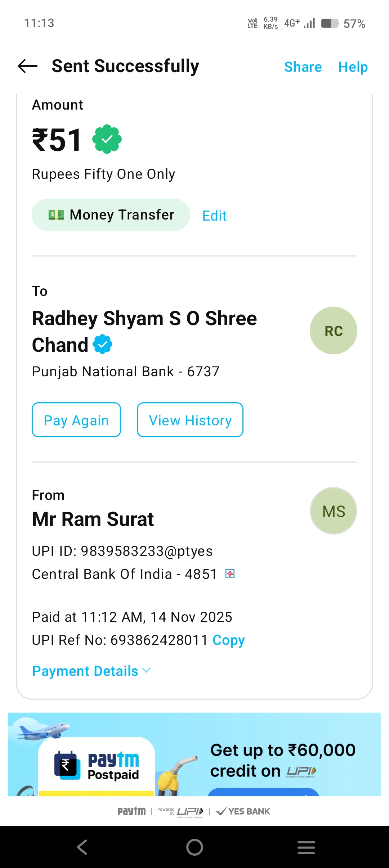Tap blue verified badge beside Chand

point(103,344)
